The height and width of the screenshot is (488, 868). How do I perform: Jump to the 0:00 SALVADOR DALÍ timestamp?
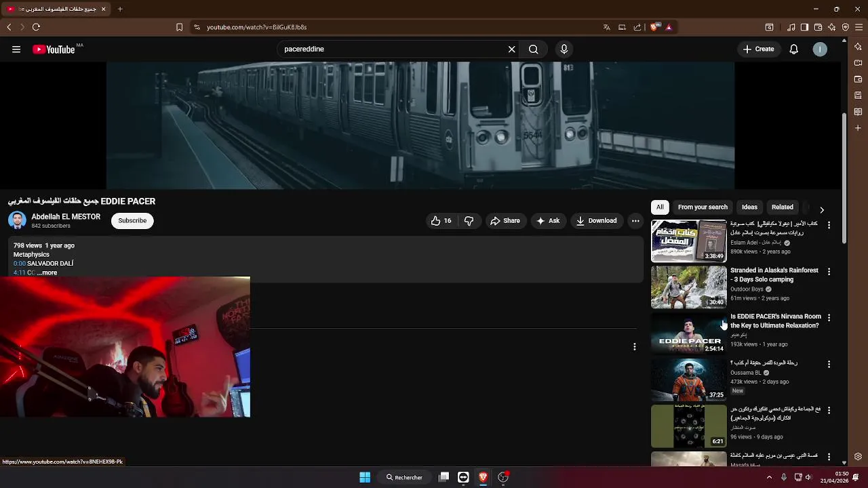coord(20,263)
